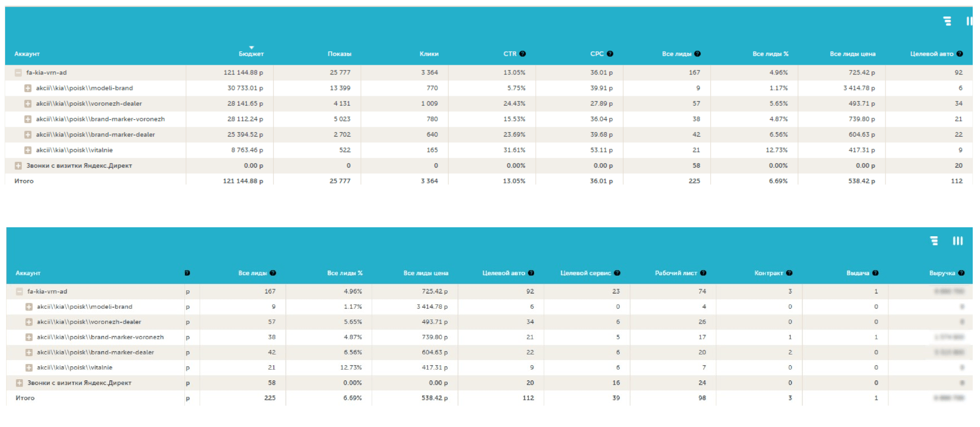Click the help icon next to CTR
Screen dimensions: 980x427
point(522,54)
